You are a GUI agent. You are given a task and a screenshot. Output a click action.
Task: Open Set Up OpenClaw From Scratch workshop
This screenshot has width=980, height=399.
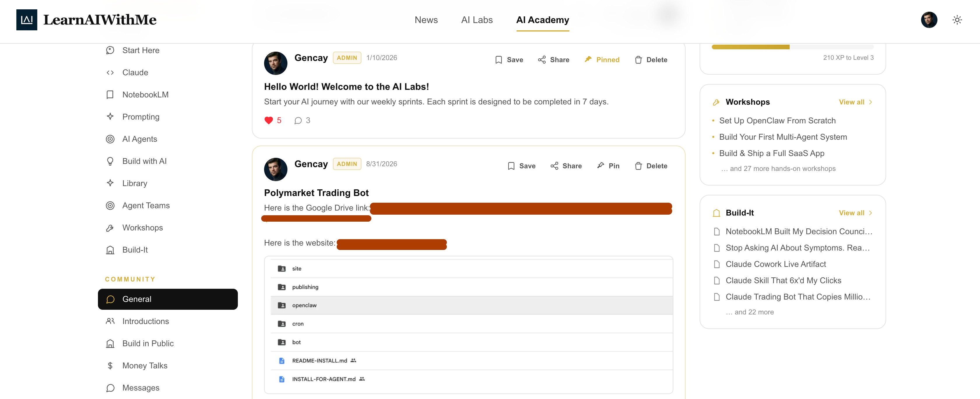pyautogui.click(x=777, y=121)
